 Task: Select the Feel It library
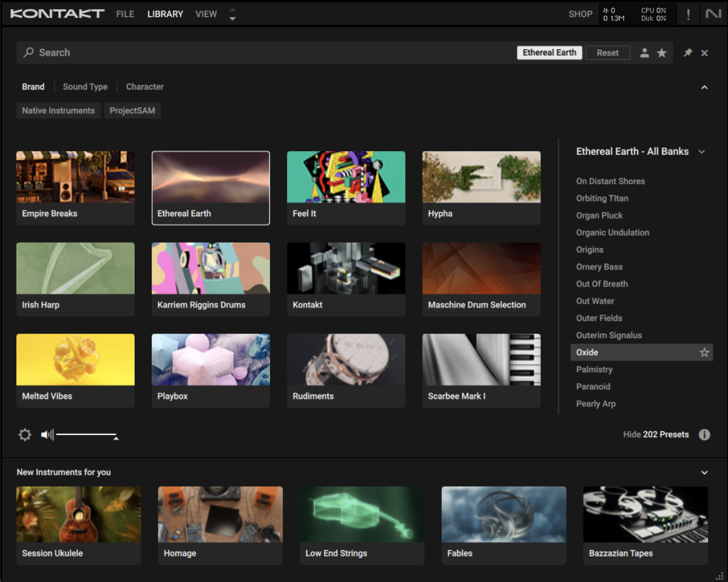point(346,188)
